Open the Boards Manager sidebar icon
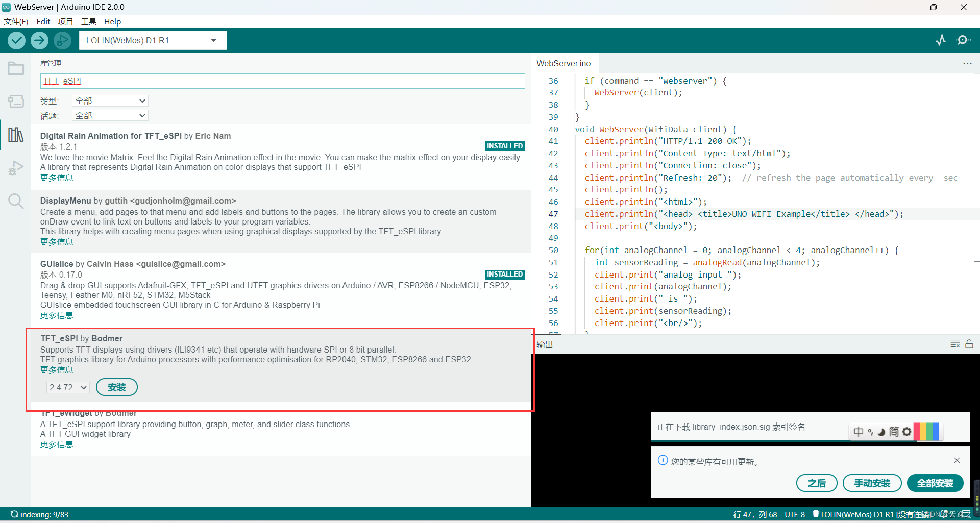The height and width of the screenshot is (523, 980). [16, 101]
